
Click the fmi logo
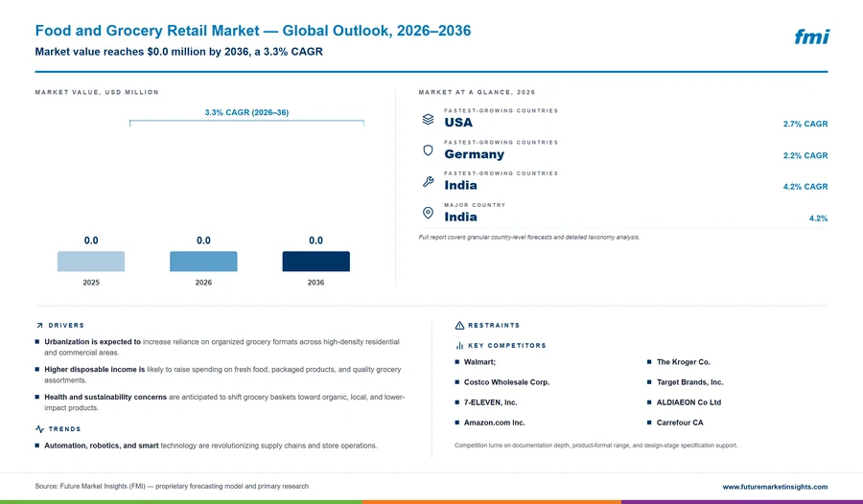click(811, 36)
